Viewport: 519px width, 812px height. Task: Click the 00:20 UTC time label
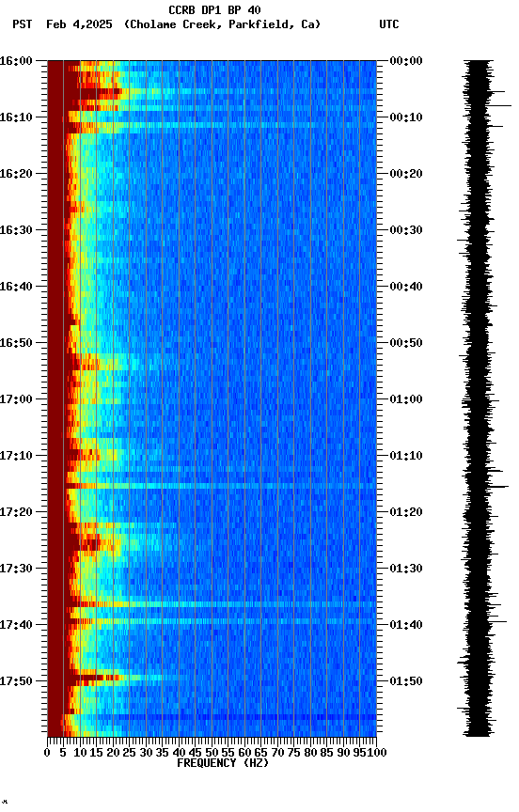pos(406,174)
